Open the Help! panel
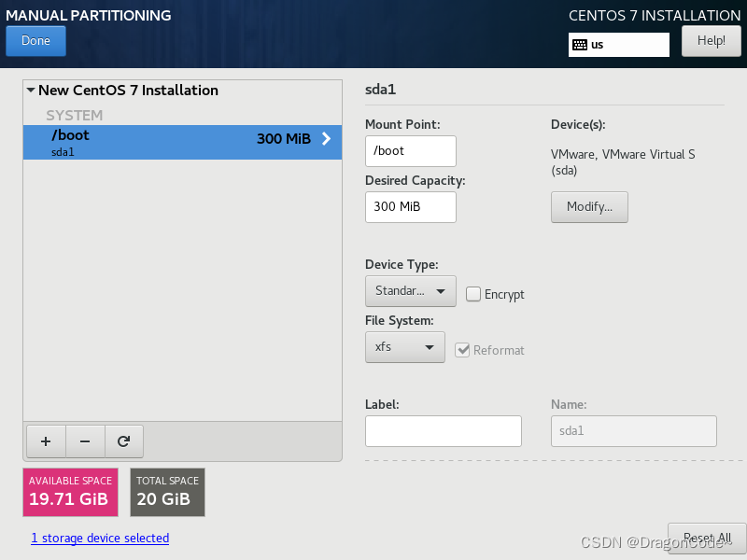 (711, 40)
